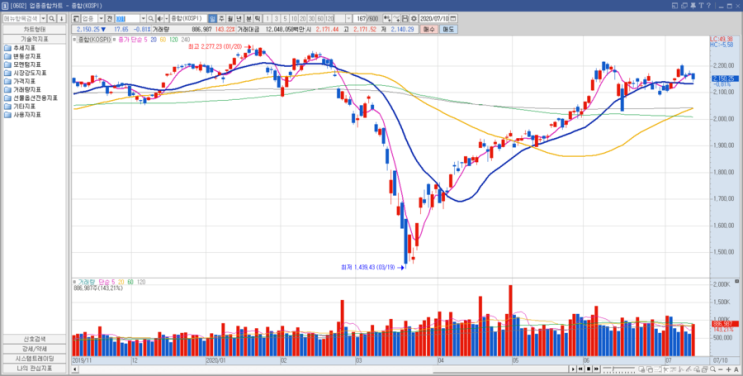This screenshot has height=376, width=743.
Task: Click the playback speed slider at the bottom
Action: (619, 369)
